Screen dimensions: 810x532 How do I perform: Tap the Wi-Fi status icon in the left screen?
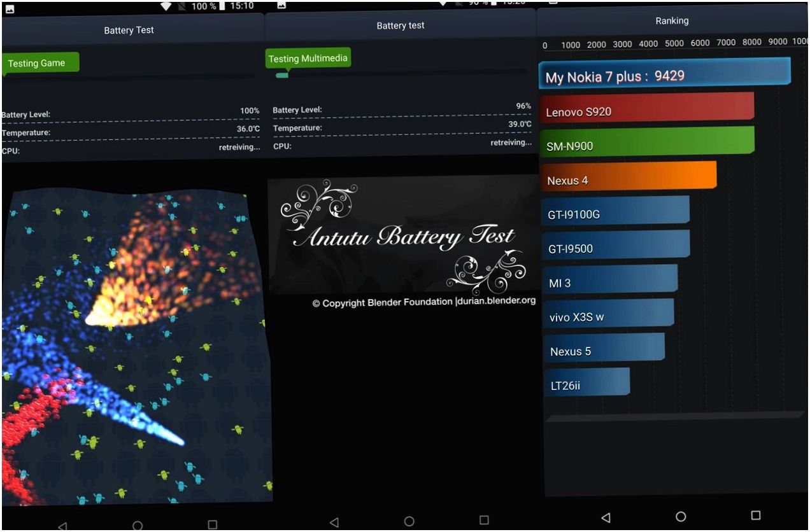tap(166, 6)
